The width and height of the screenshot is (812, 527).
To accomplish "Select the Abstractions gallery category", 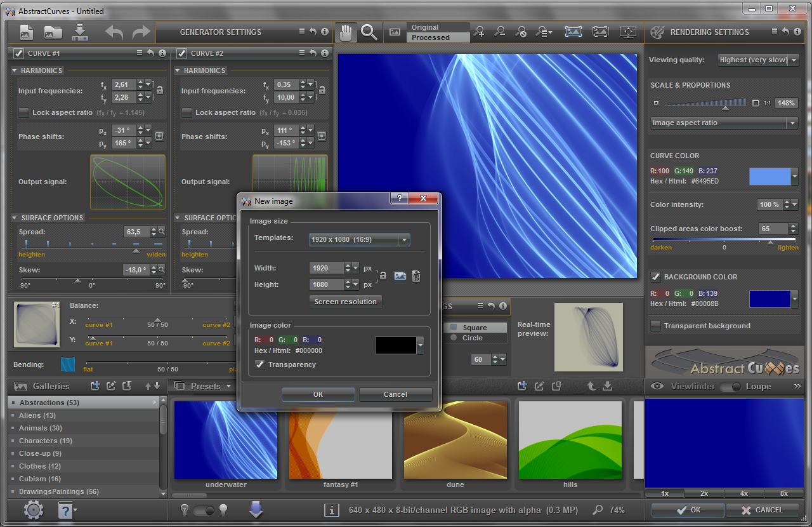I will click(x=49, y=403).
